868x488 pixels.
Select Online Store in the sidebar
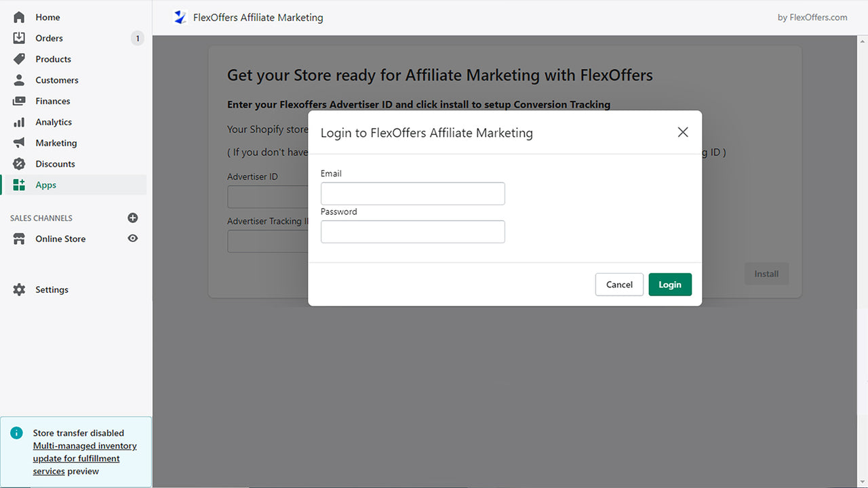point(60,239)
